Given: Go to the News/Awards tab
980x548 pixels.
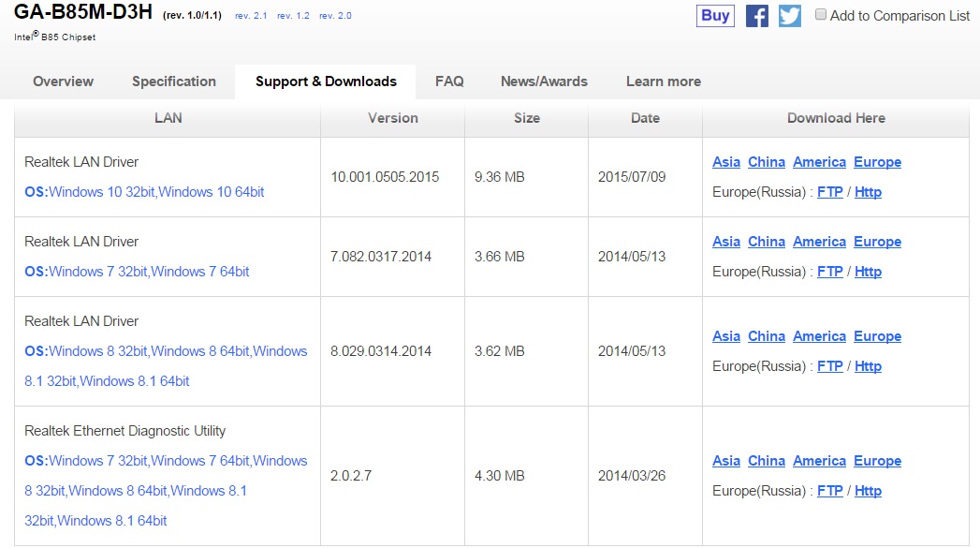Looking at the screenshot, I should coord(544,81).
